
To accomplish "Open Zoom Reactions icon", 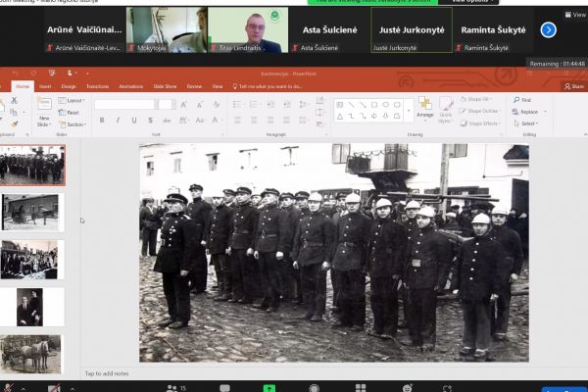I will point(408,388).
